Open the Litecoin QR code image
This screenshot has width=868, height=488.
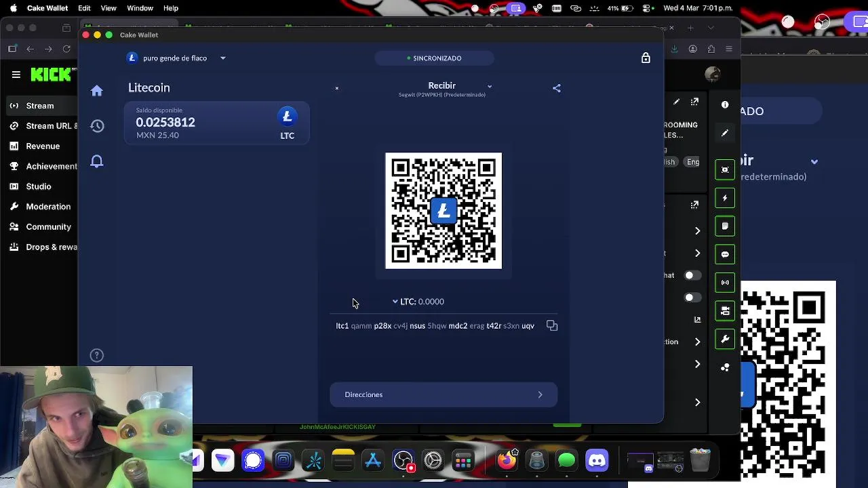pos(443,211)
